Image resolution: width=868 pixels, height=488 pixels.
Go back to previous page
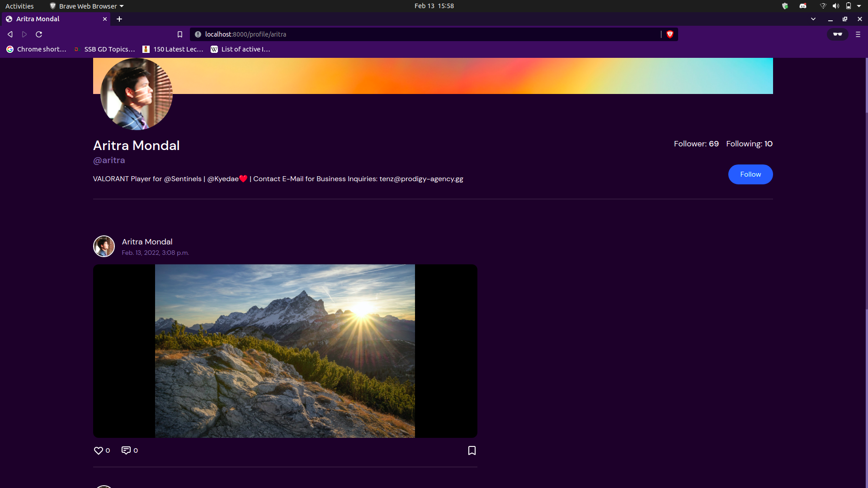pos(10,34)
